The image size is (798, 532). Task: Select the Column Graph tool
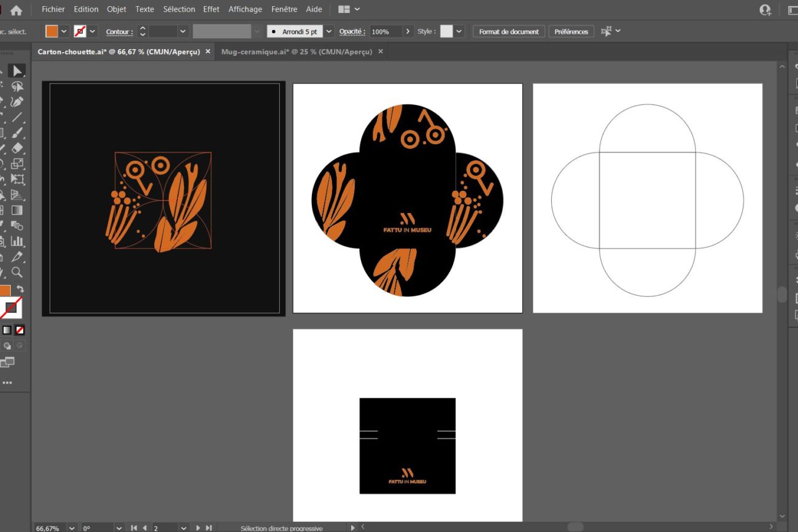click(17, 241)
